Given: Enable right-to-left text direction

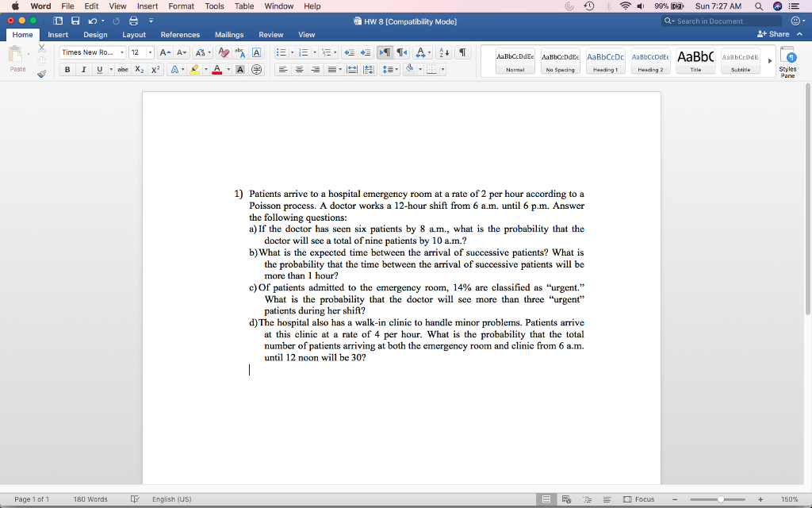Looking at the screenshot, I should coord(400,52).
